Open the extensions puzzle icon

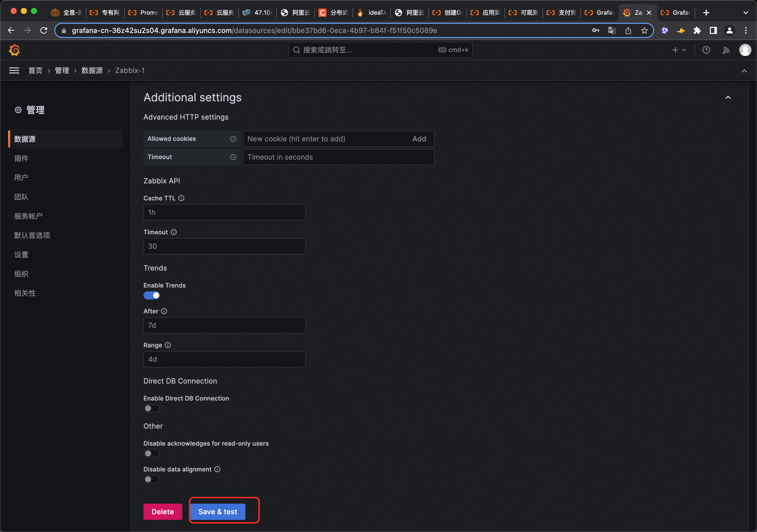coord(697,31)
